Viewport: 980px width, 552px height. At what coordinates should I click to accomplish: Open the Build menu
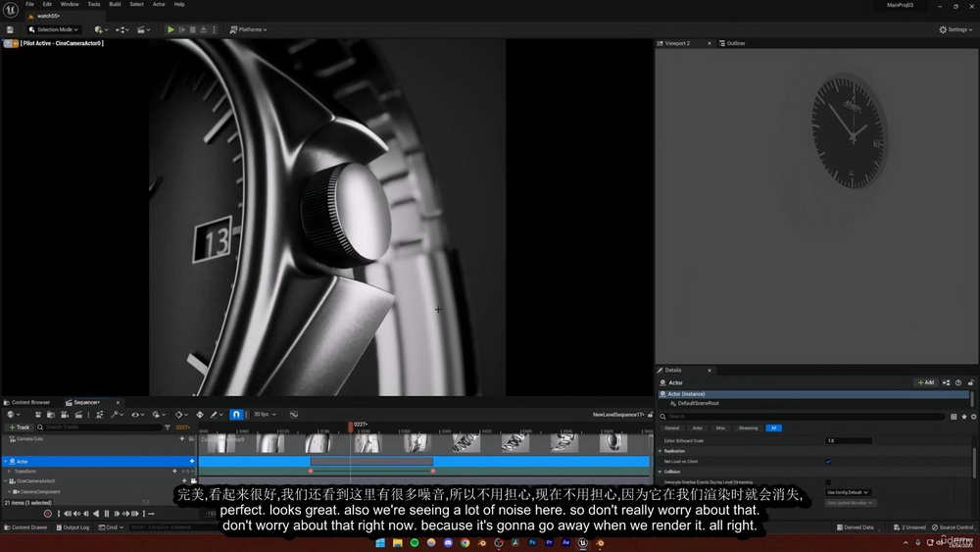click(115, 4)
